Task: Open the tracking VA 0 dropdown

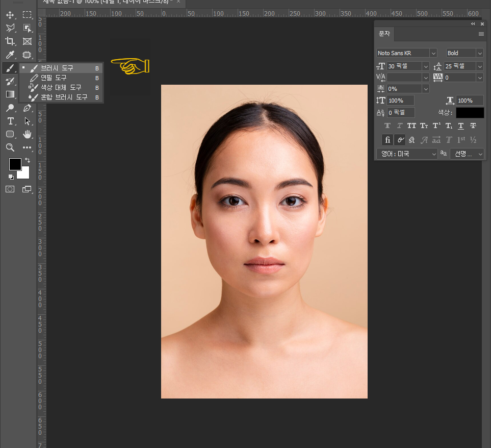Action: [480, 78]
